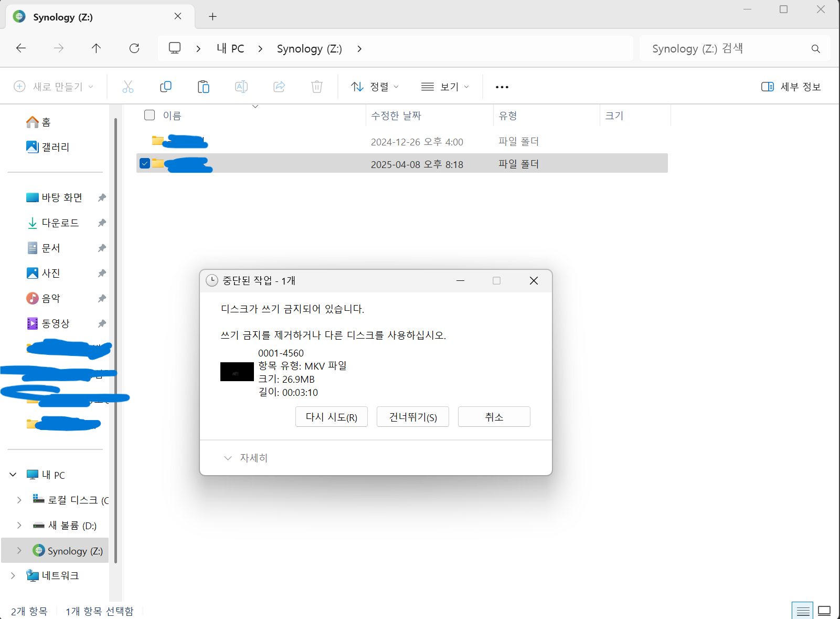Screen dimensions: 840x619
Task: Open 갤러리 in the sidebar
Action: click(x=48, y=148)
